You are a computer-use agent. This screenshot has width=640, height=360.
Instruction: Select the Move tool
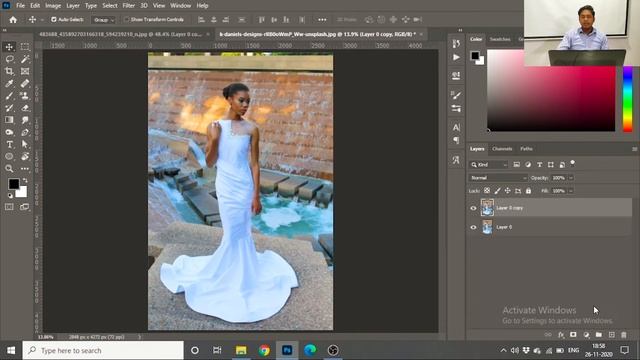pyautogui.click(x=9, y=47)
